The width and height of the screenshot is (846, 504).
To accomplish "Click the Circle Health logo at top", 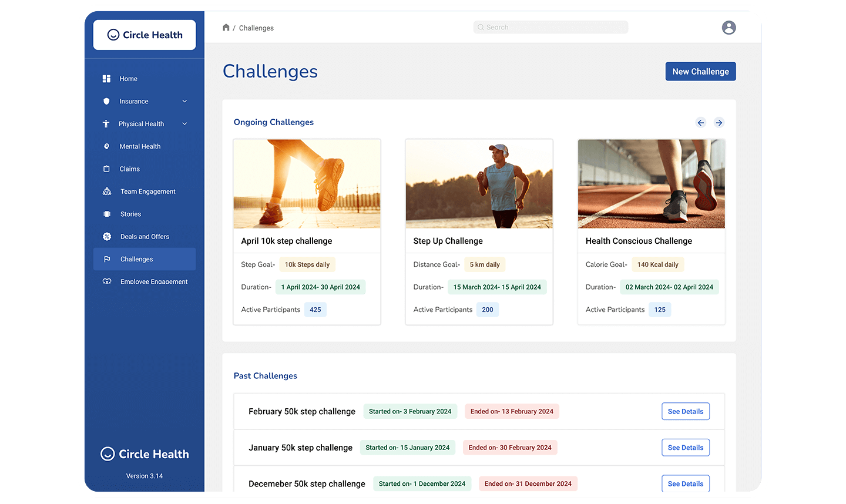I will [145, 35].
